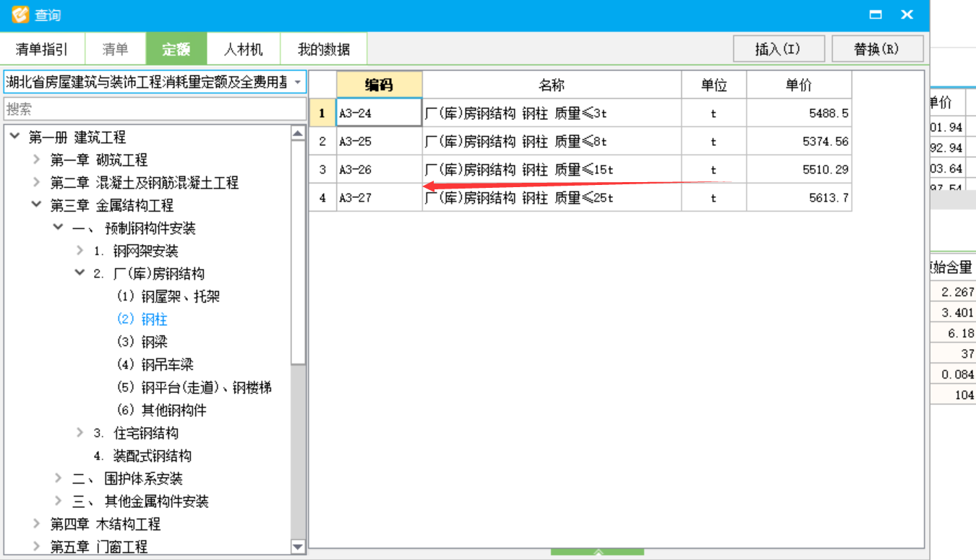Image resolution: width=976 pixels, height=560 pixels.
Task: Select (2) 钢柱 tree item
Action: (142, 319)
